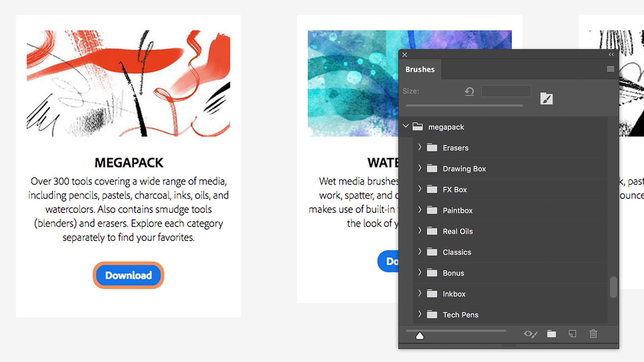This screenshot has height=362, width=644.
Task: Switch to the Brushes tab
Action: coord(420,69)
